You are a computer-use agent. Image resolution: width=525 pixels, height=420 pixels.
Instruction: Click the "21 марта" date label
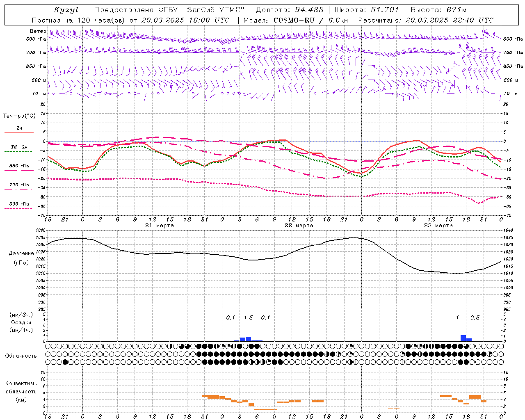click(160, 226)
